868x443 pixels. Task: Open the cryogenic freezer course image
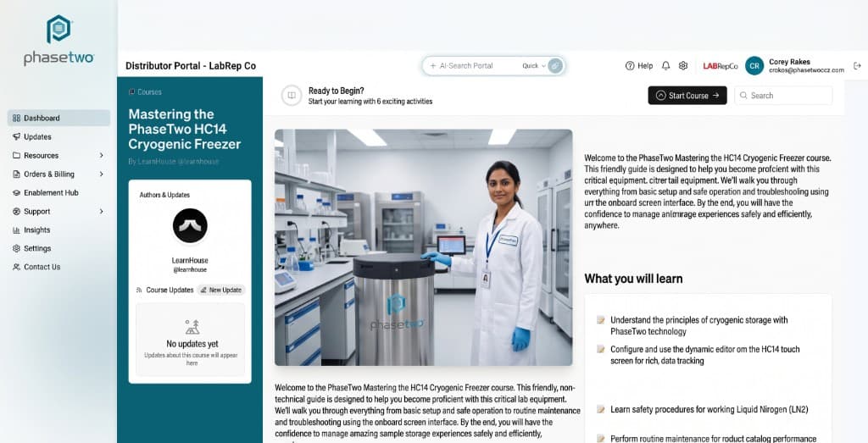click(x=424, y=247)
